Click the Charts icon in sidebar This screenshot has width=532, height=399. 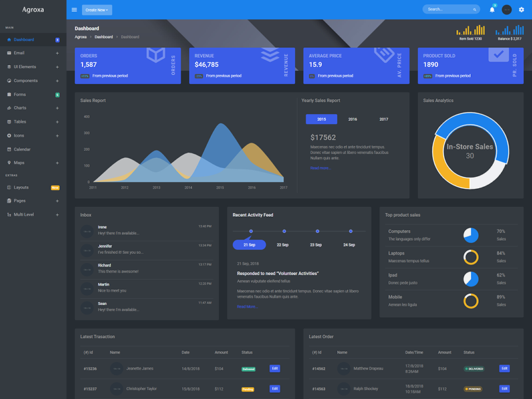(x=9, y=108)
